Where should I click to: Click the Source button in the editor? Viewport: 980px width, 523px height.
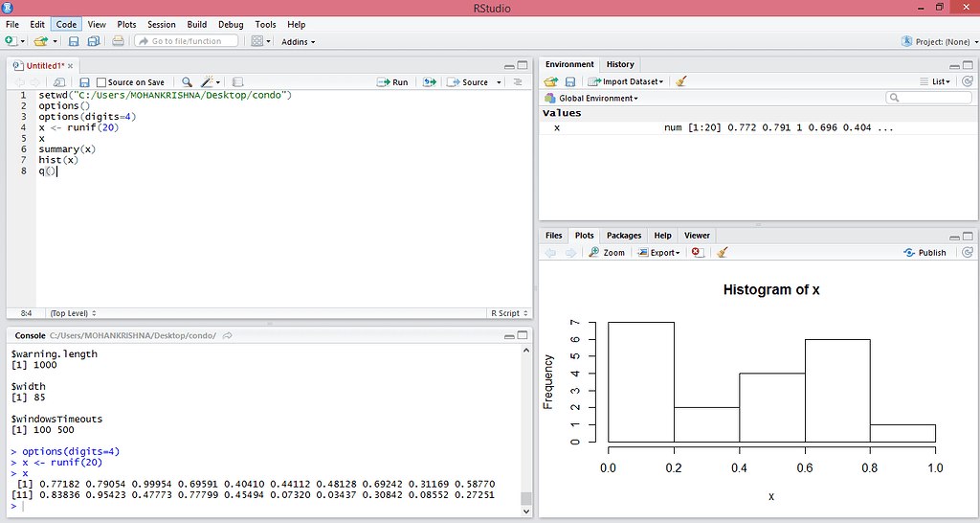click(x=467, y=82)
